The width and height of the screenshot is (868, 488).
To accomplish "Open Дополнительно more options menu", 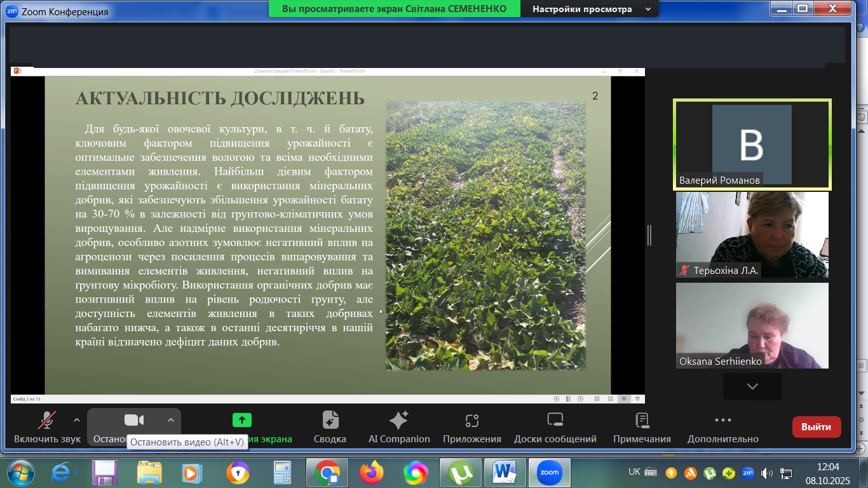I will point(722,426).
